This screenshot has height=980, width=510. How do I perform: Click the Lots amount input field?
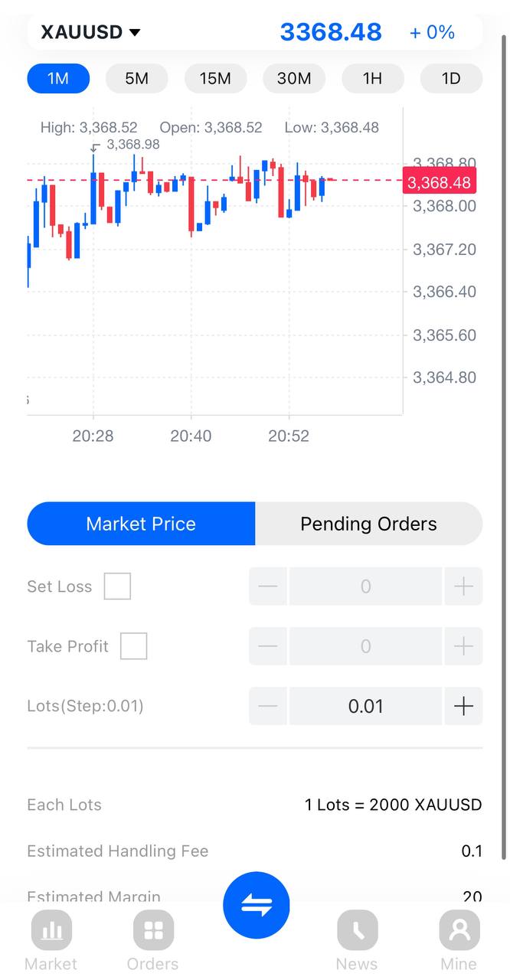pos(365,706)
